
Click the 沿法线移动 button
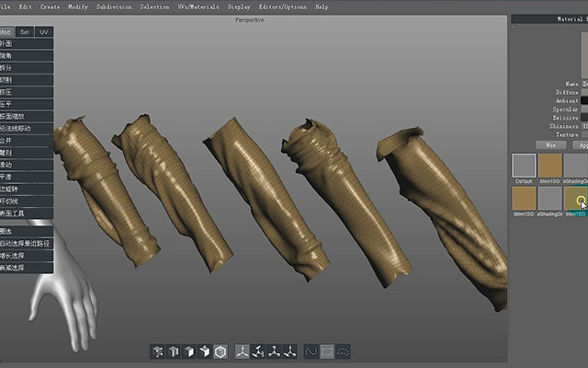27,129
